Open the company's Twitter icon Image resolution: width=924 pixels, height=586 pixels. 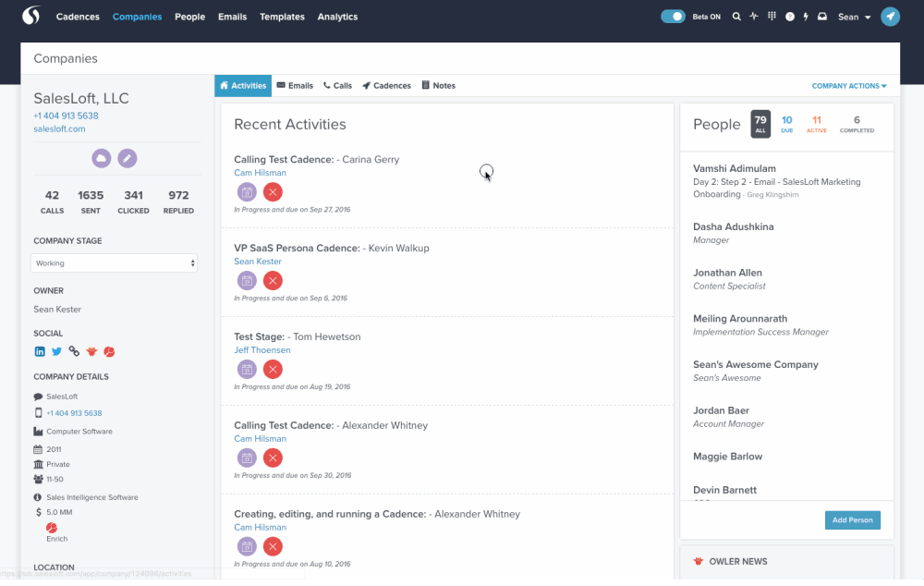(x=56, y=351)
